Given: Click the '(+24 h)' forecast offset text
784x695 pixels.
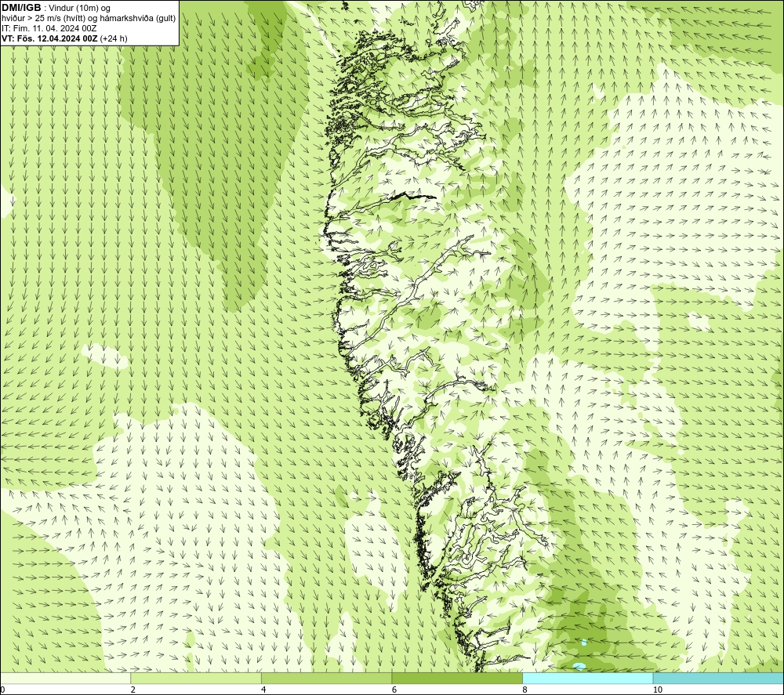Looking at the screenshot, I should click(x=114, y=38).
